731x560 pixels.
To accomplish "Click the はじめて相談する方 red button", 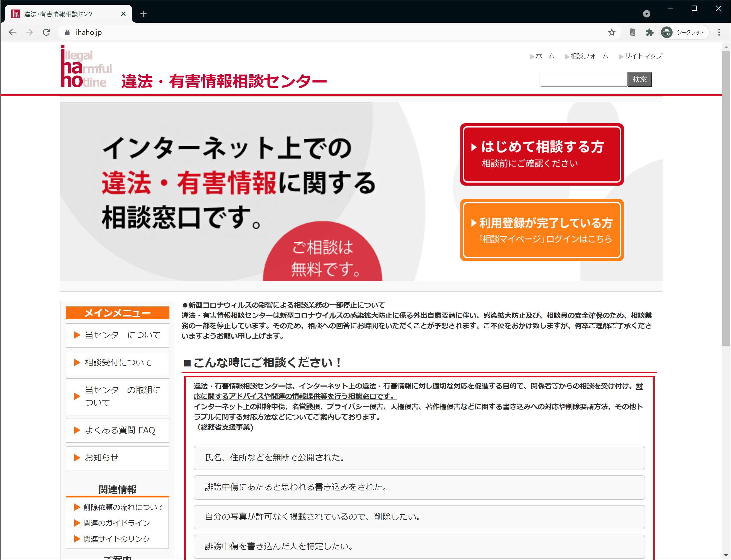I will pyautogui.click(x=542, y=154).
